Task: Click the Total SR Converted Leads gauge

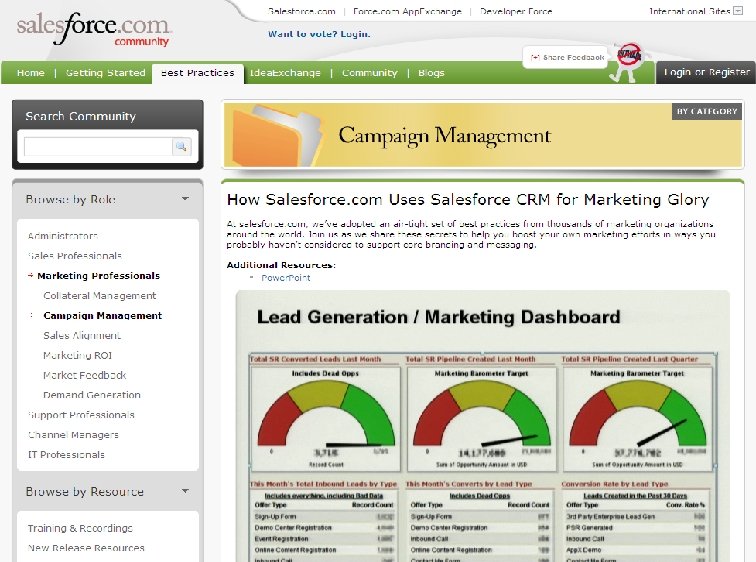Action: [325, 419]
